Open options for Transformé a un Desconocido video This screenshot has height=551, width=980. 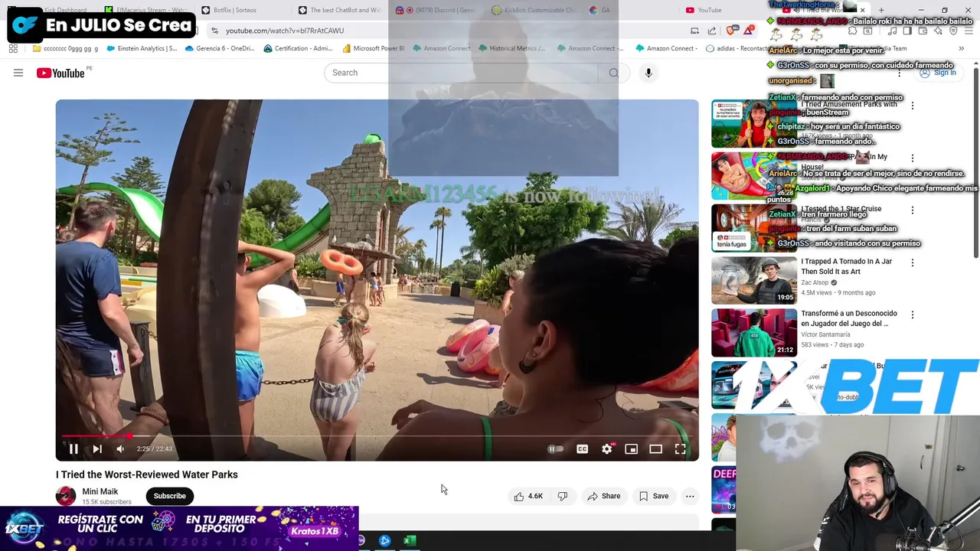click(x=912, y=315)
